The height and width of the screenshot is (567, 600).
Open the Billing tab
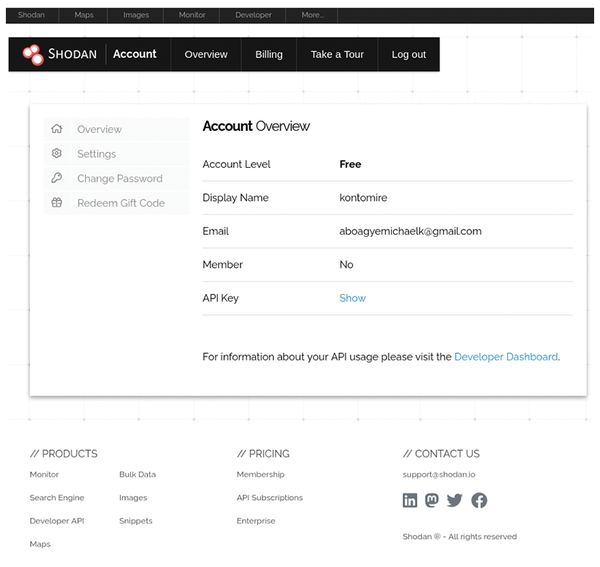click(269, 54)
